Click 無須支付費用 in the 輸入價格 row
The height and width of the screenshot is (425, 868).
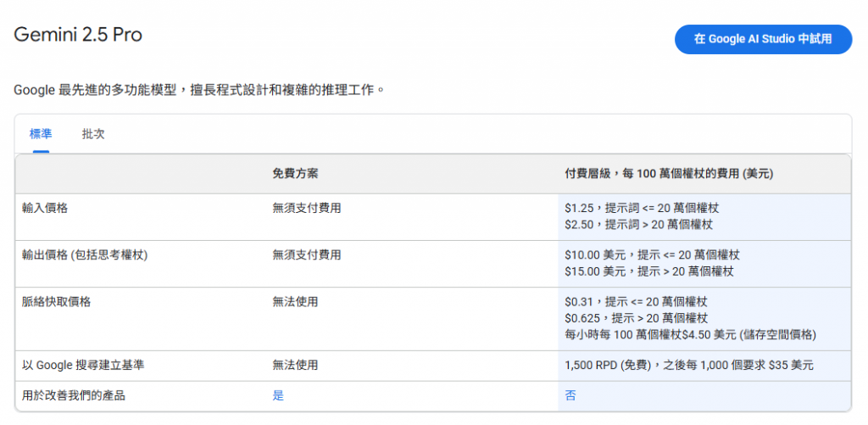coord(307,209)
